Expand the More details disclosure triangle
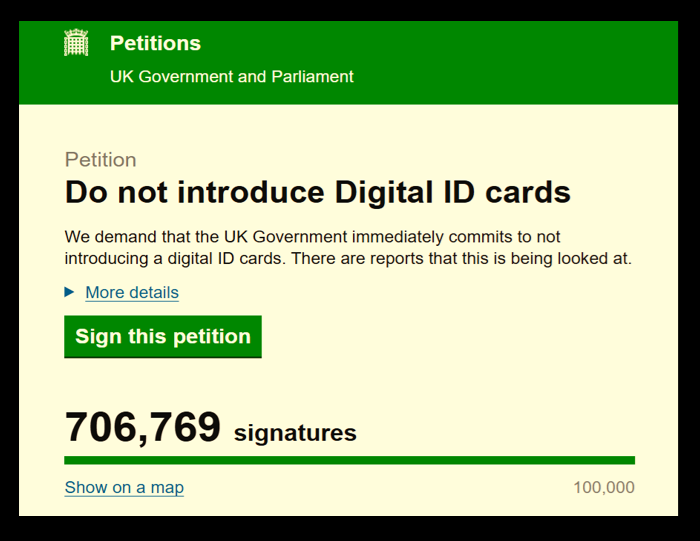Image resolution: width=700 pixels, height=541 pixels. (x=69, y=292)
